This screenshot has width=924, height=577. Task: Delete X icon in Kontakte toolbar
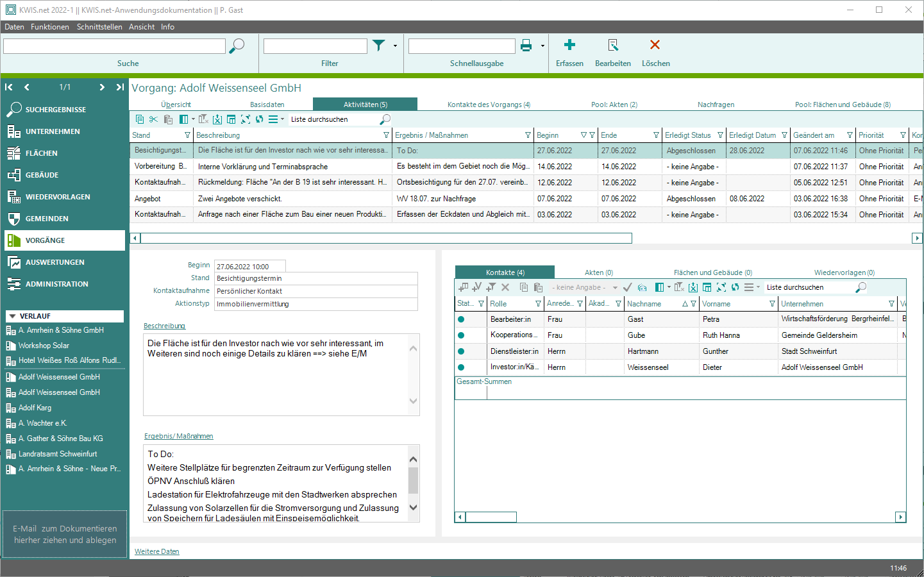(x=505, y=287)
